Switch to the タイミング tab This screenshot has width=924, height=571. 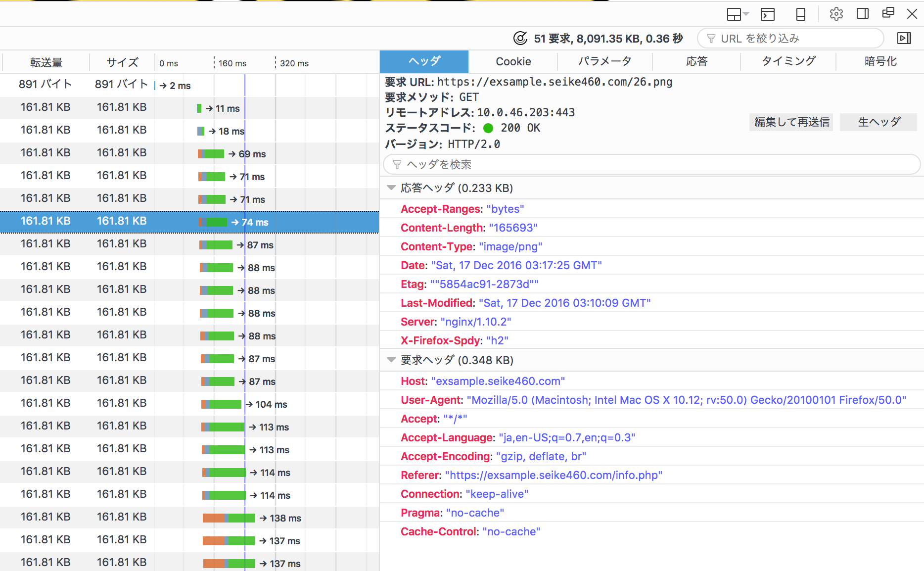tap(788, 61)
